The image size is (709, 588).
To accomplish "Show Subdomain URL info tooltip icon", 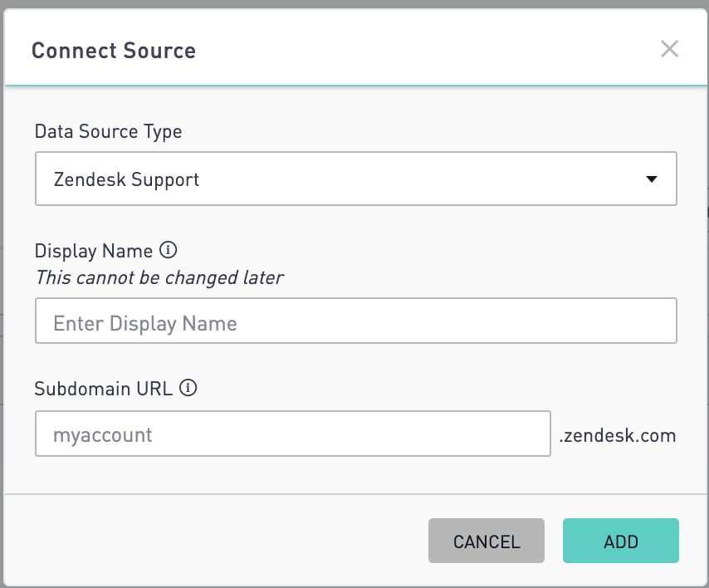I will (188, 388).
